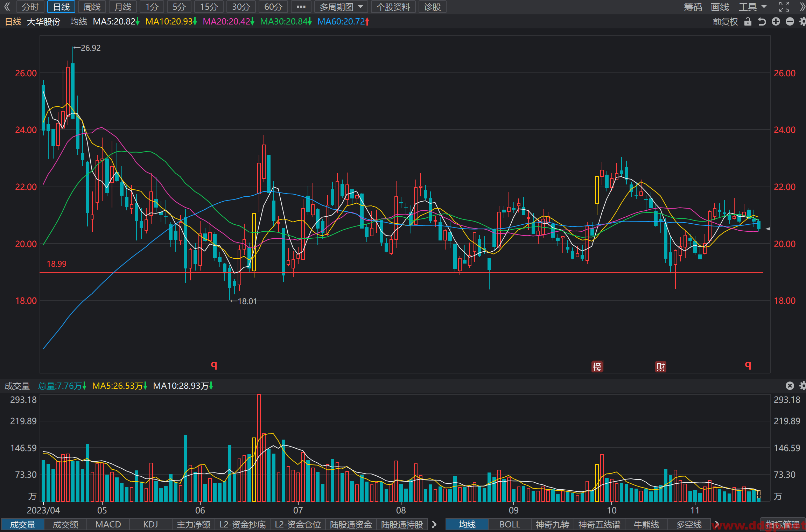This screenshot has height=532, width=806.
Task: Open the 多周期图 dropdown
Action: tap(341, 7)
